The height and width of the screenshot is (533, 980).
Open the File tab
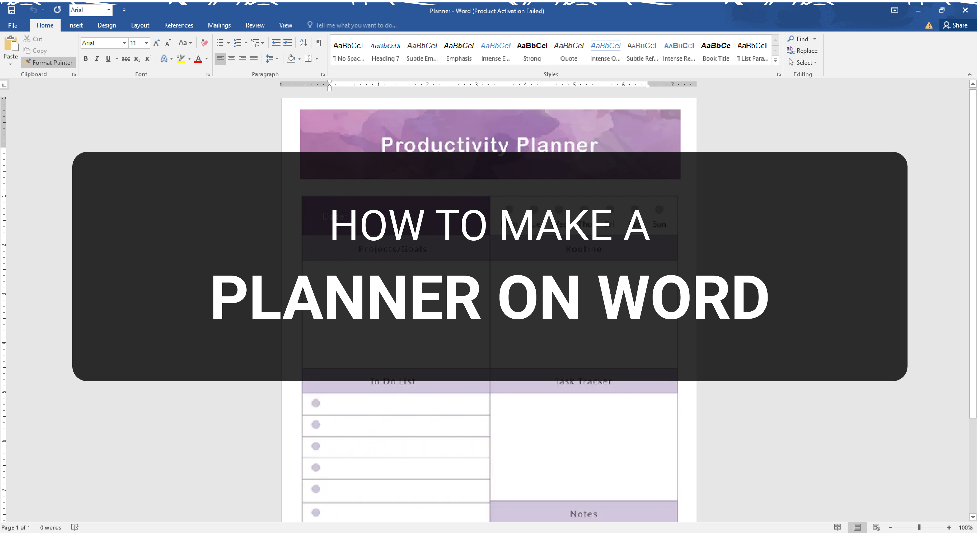[13, 26]
